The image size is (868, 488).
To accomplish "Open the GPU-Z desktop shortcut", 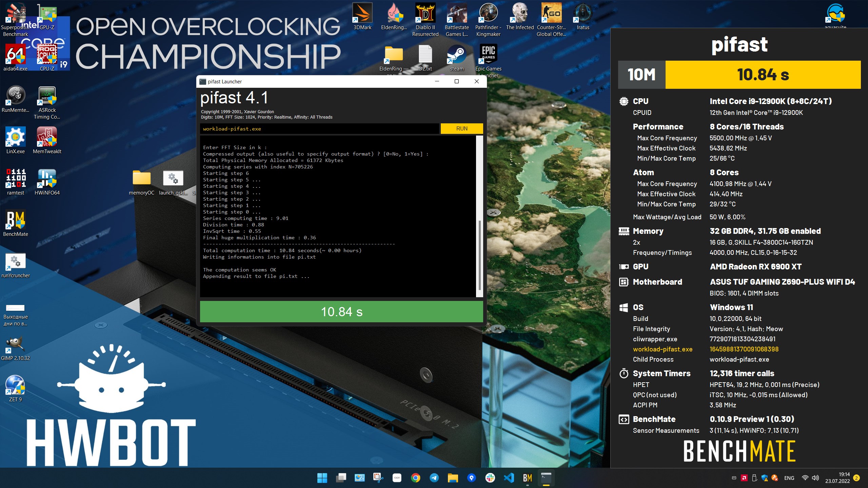I will click(x=47, y=17).
